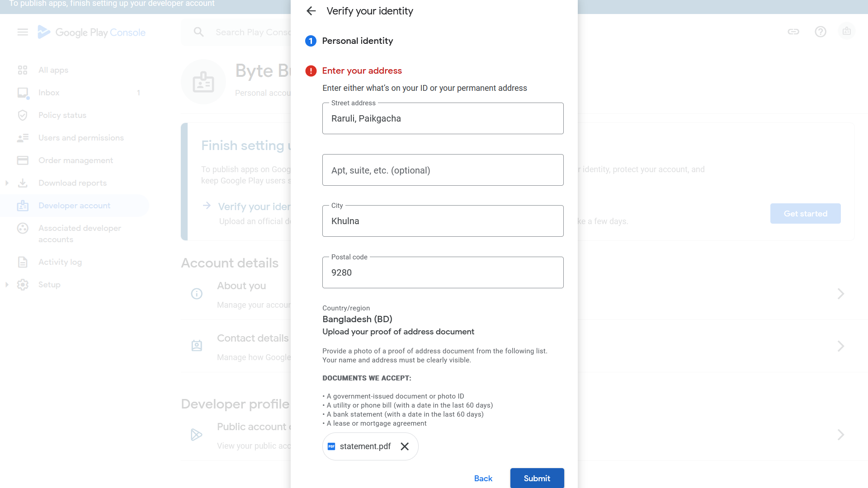This screenshot has height=488, width=868.
Task: Click the back arrow in dialog header
Action: pos(311,11)
